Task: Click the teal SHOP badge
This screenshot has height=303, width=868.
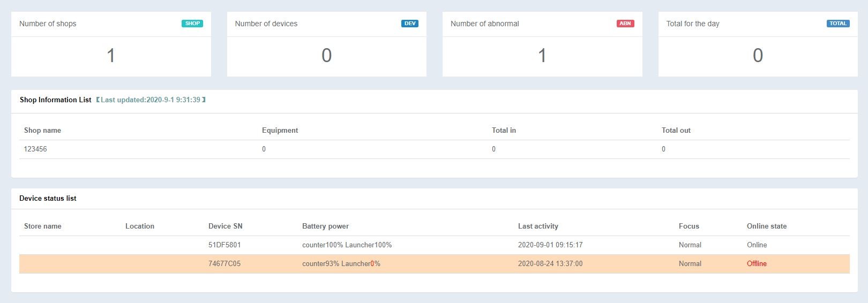Action: point(192,24)
